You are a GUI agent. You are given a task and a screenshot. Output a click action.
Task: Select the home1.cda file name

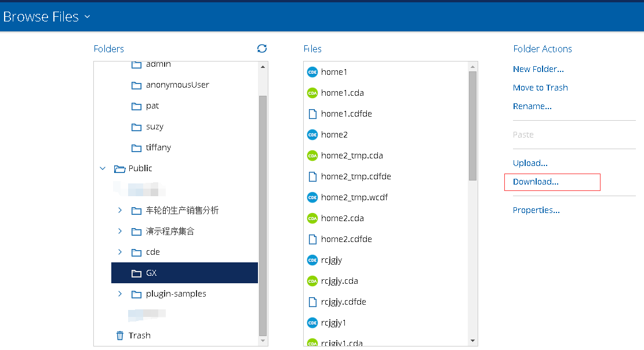tap(343, 93)
